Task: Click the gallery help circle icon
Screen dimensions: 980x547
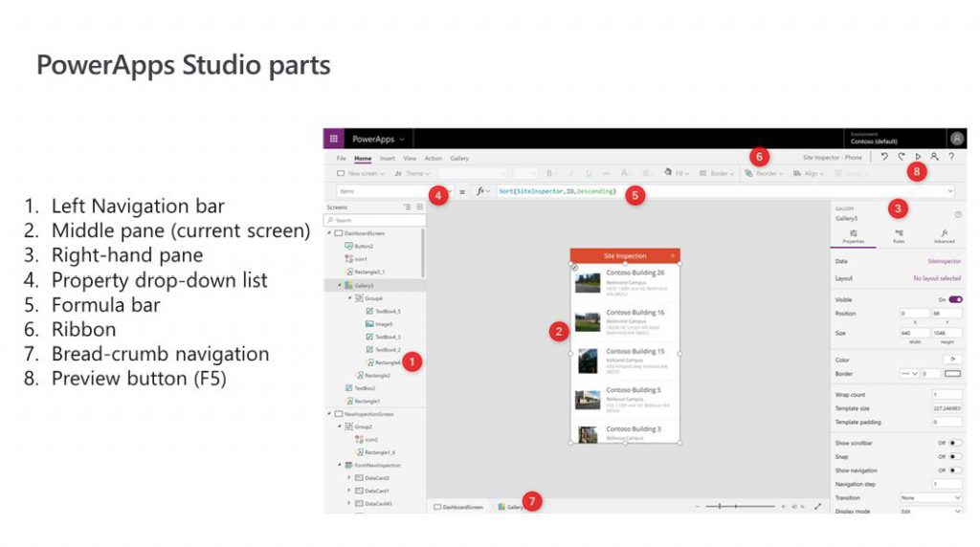Action: click(x=958, y=215)
